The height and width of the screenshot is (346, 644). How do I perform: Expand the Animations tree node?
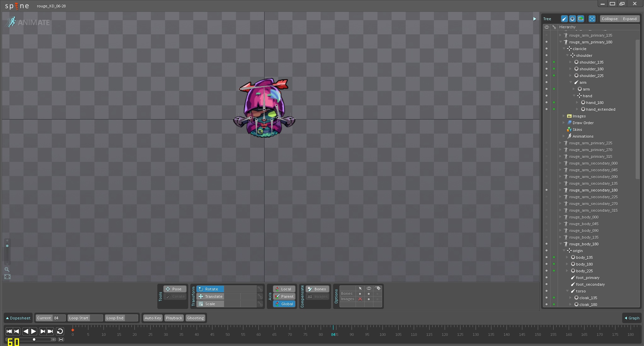pos(564,136)
